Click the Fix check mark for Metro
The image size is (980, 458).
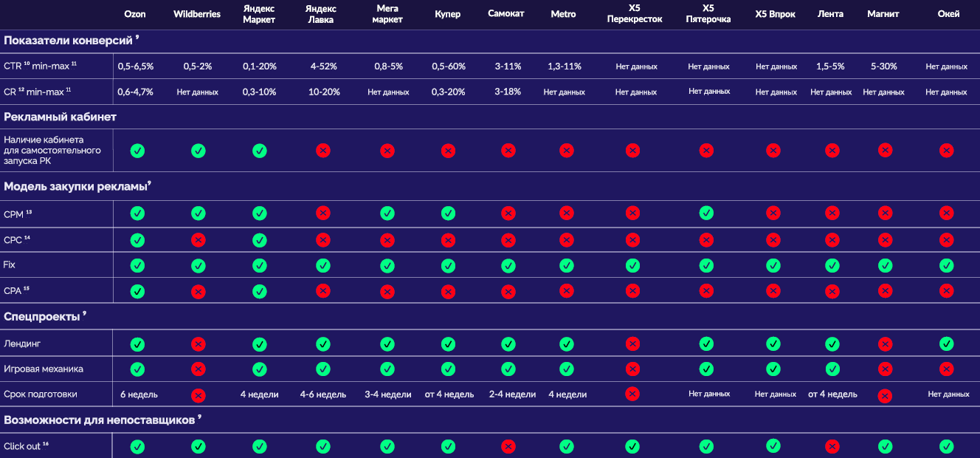[x=566, y=265]
